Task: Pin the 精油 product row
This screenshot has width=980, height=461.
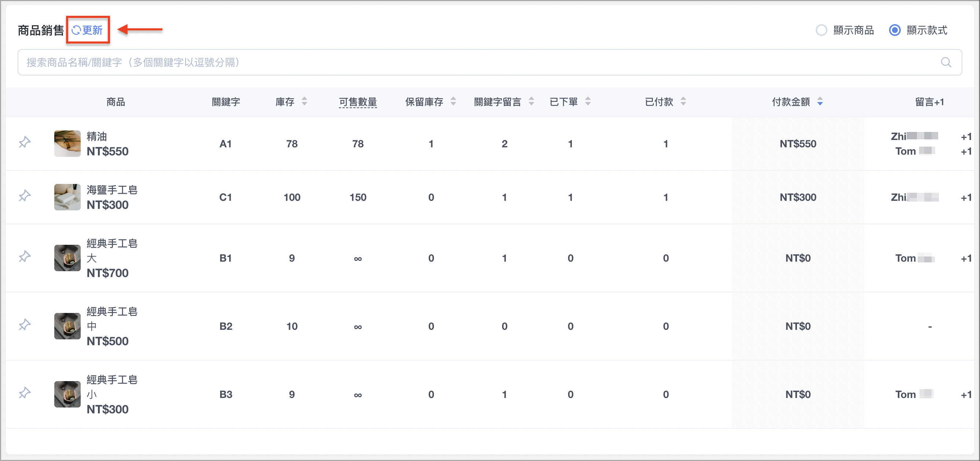Action: coord(25,142)
